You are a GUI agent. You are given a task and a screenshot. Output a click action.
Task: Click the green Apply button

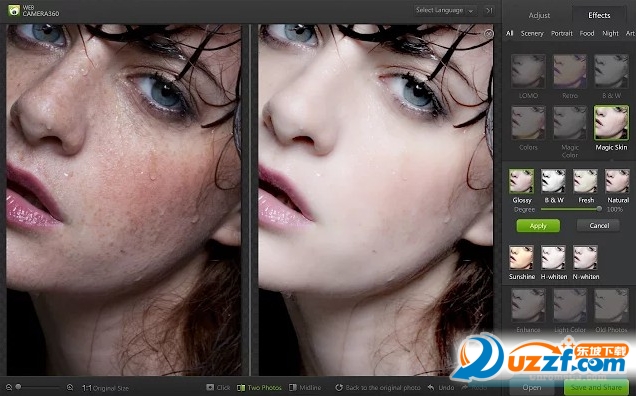(x=538, y=226)
